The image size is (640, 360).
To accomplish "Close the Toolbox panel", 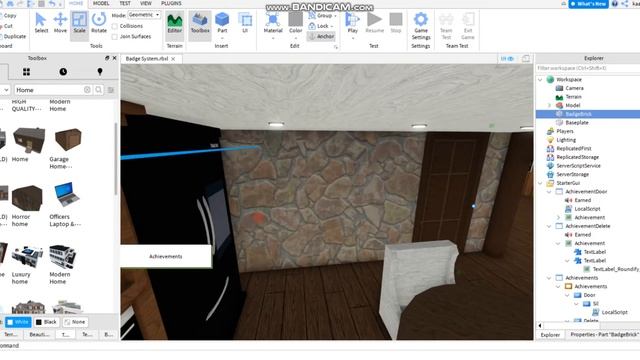I will pyautogui.click(x=115, y=58).
